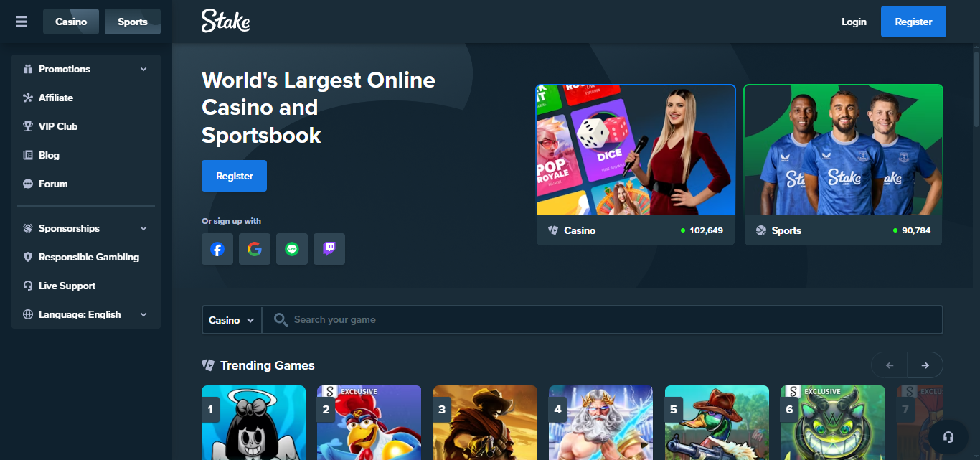
Task: Expand the Sponsorships menu chevron
Action: point(143,228)
